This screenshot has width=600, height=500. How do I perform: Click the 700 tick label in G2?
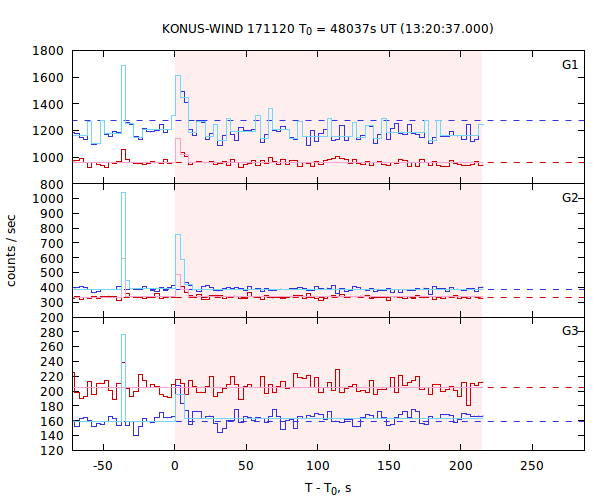(x=52, y=243)
